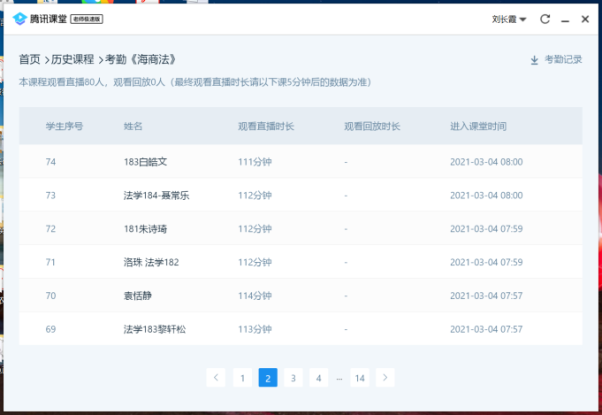This screenshot has width=602, height=415.
Task: Select page 4 in the pagination
Action: click(318, 377)
